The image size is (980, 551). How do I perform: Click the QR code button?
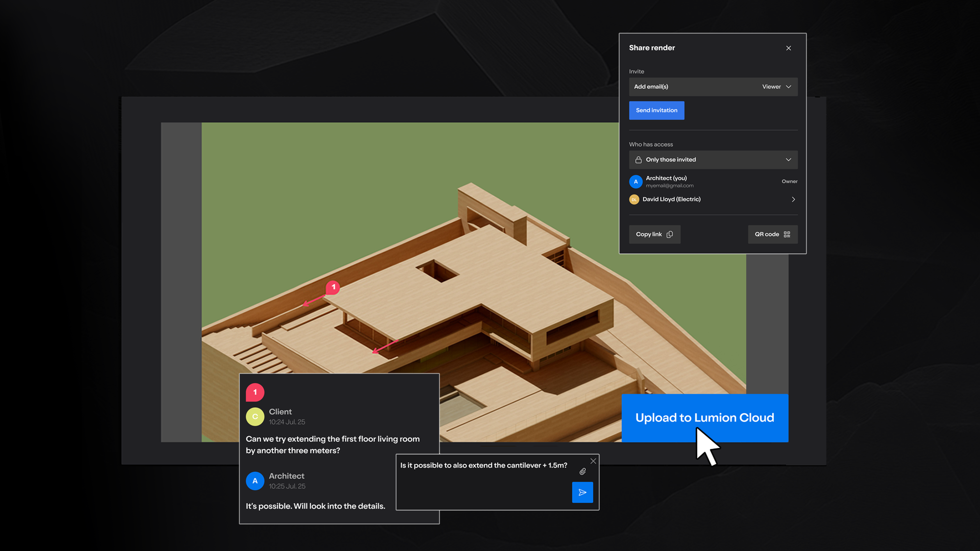(x=773, y=234)
